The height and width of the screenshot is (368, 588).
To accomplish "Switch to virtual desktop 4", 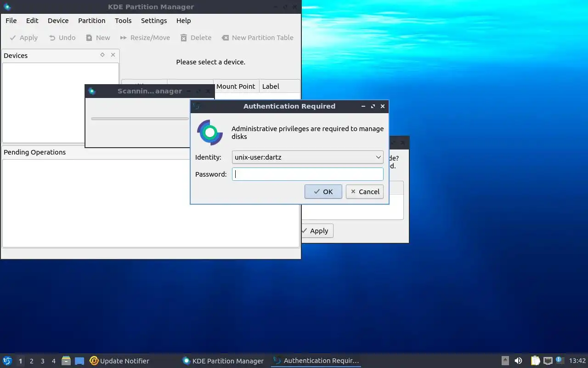I will coord(54,361).
